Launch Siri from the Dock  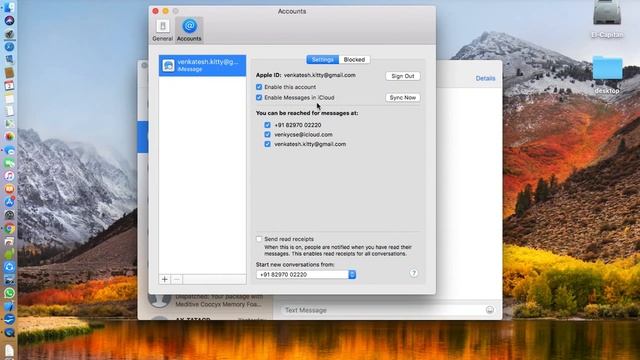pyautogui.click(x=9, y=20)
